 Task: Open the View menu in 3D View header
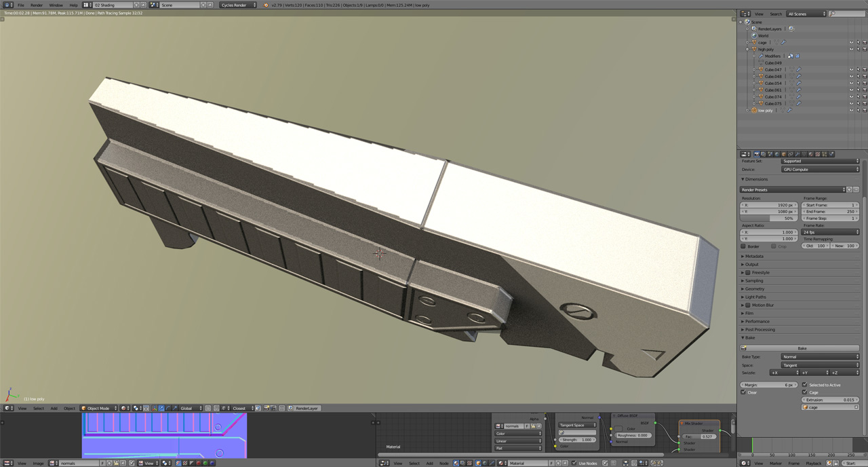[x=22, y=408]
